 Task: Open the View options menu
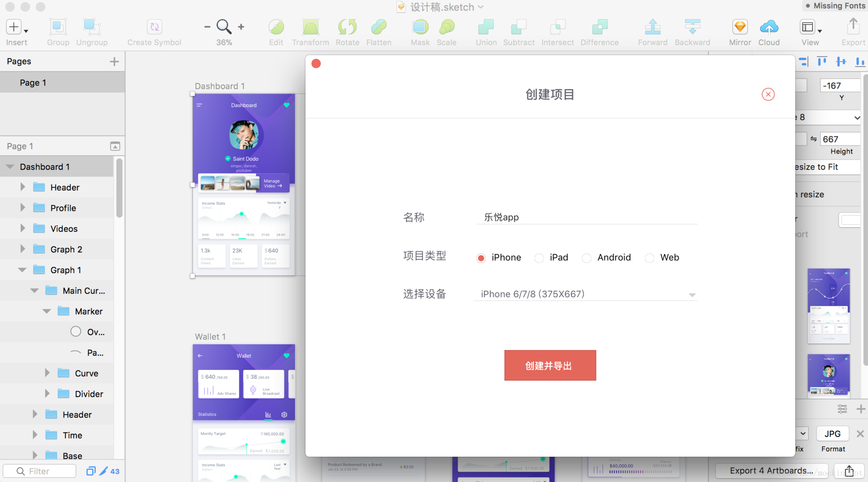pos(810,27)
